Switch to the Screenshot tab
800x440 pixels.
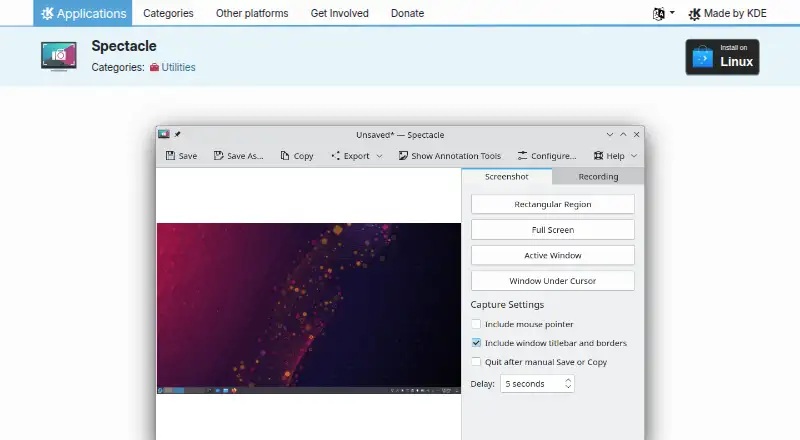(507, 177)
